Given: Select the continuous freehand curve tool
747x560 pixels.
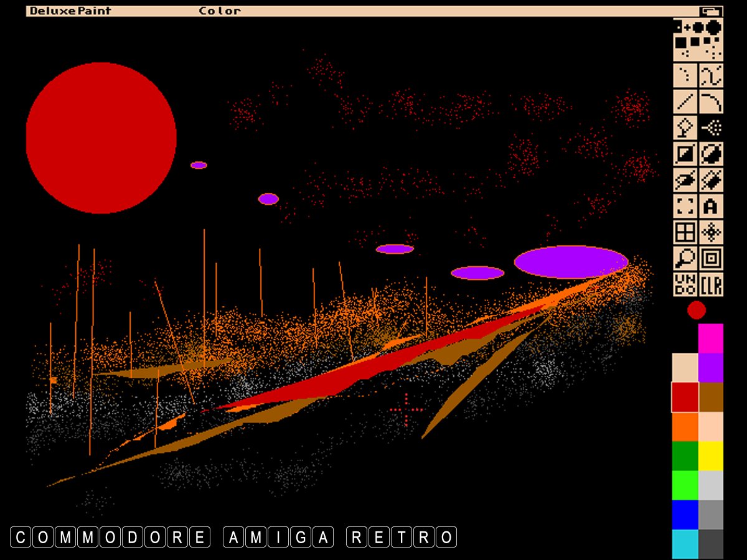Looking at the screenshot, I should click(711, 76).
